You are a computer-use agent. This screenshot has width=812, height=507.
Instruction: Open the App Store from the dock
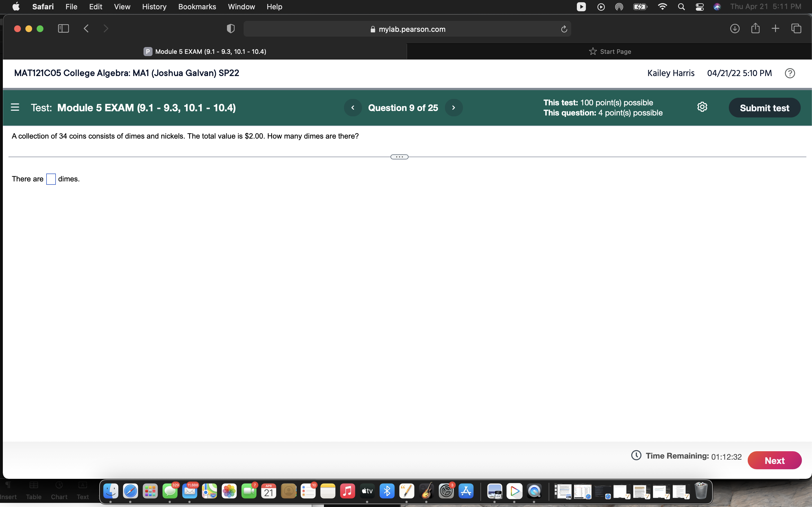[466, 491]
